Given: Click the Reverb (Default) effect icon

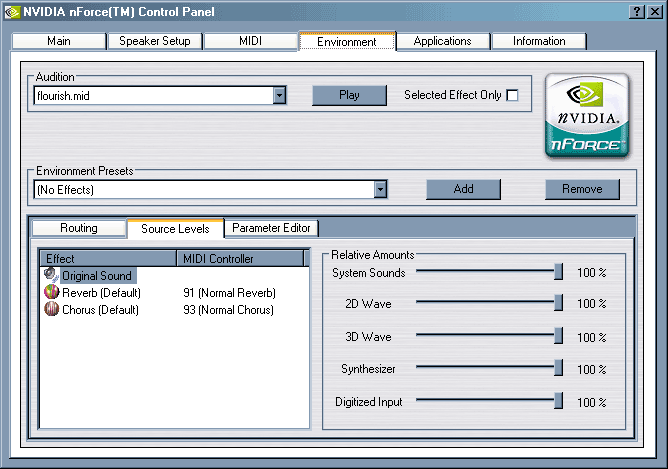Looking at the screenshot, I should pos(51,292).
